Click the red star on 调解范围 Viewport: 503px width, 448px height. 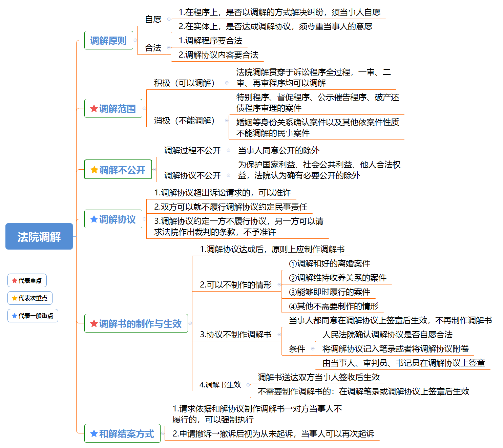pyautogui.click(x=94, y=108)
